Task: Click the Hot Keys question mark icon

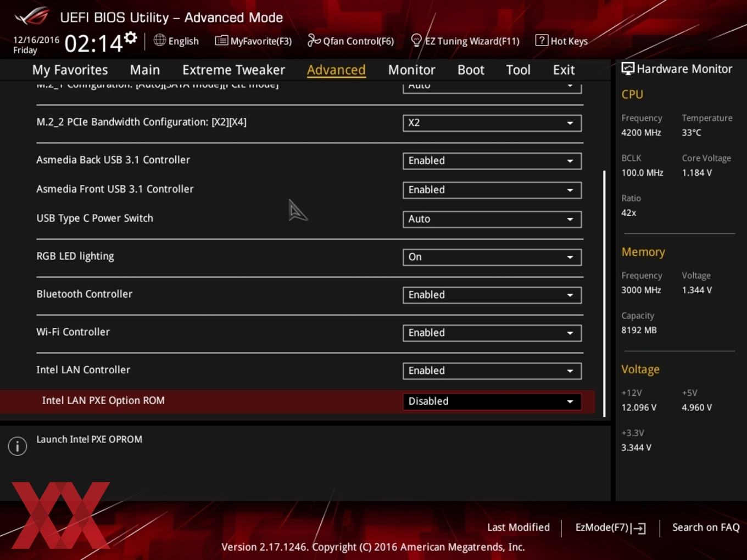Action: click(542, 40)
